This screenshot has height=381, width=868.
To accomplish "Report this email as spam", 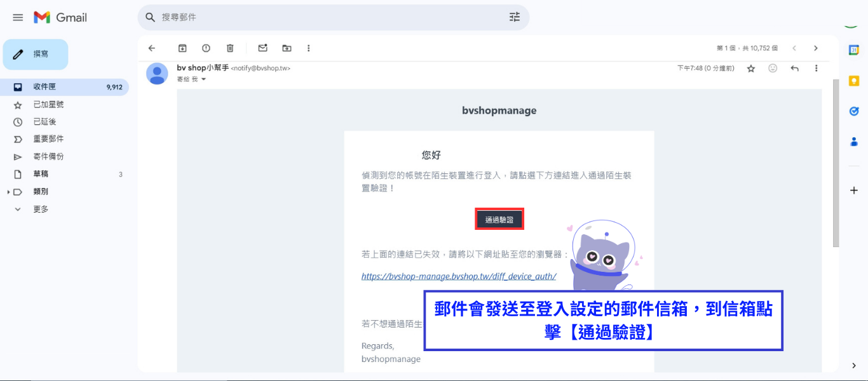I will pyautogui.click(x=206, y=48).
